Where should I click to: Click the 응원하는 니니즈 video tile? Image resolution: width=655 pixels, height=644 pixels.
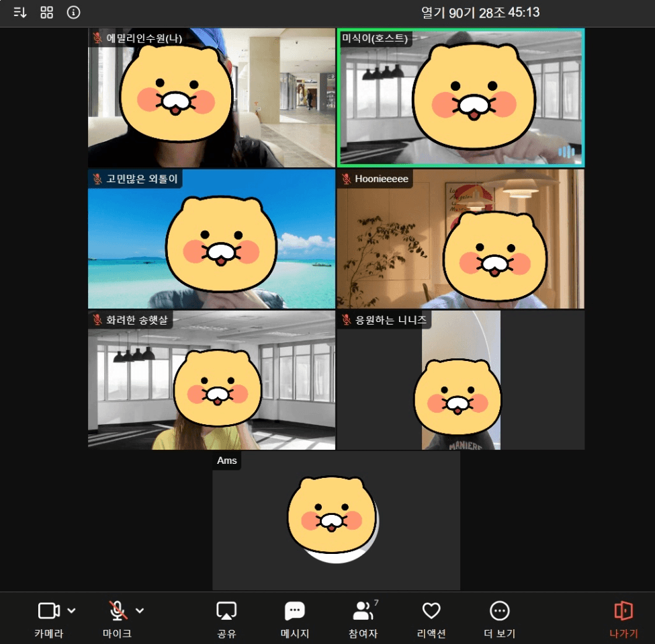460,380
